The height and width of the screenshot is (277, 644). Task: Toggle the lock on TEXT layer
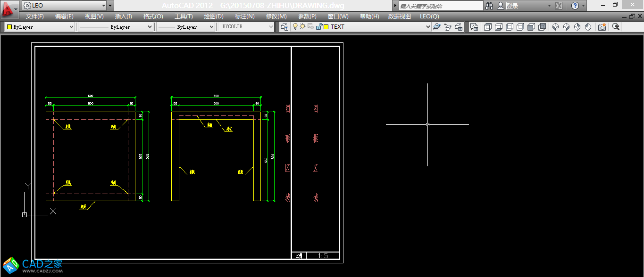click(318, 27)
